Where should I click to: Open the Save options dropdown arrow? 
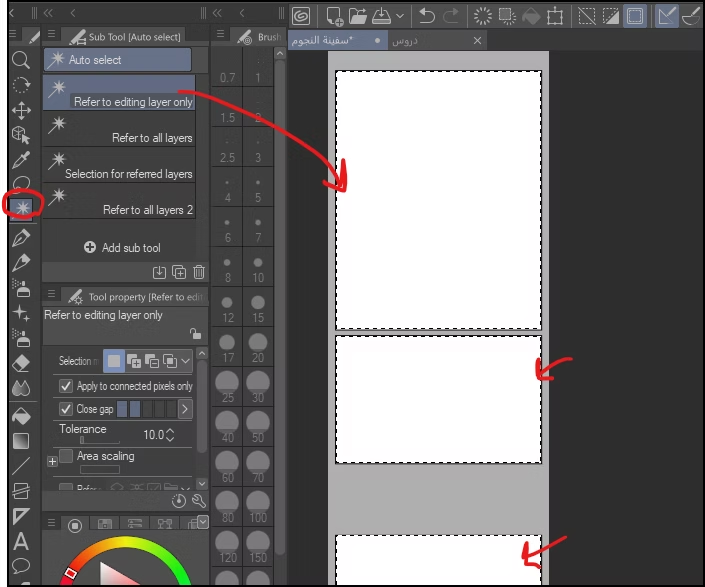click(400, 17)
